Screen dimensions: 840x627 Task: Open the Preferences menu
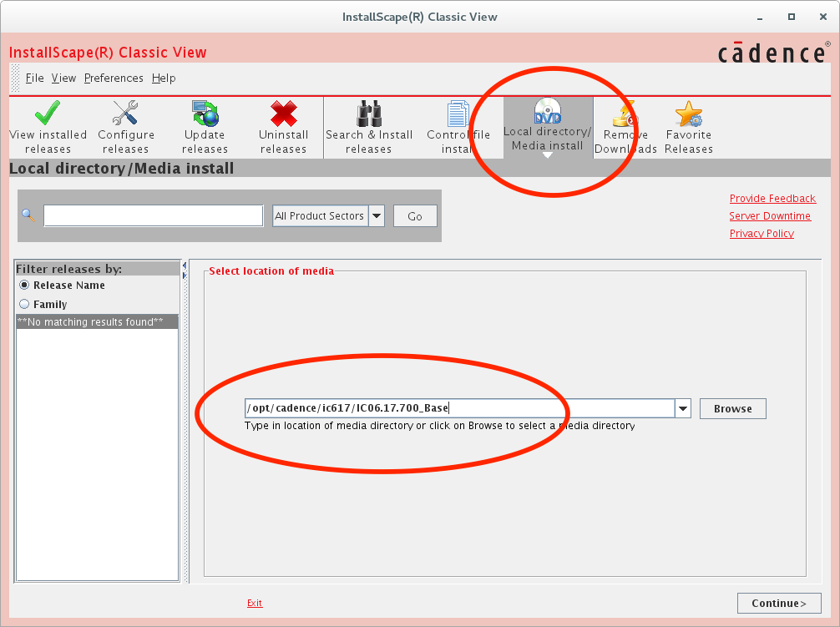(x=114, y=78)
